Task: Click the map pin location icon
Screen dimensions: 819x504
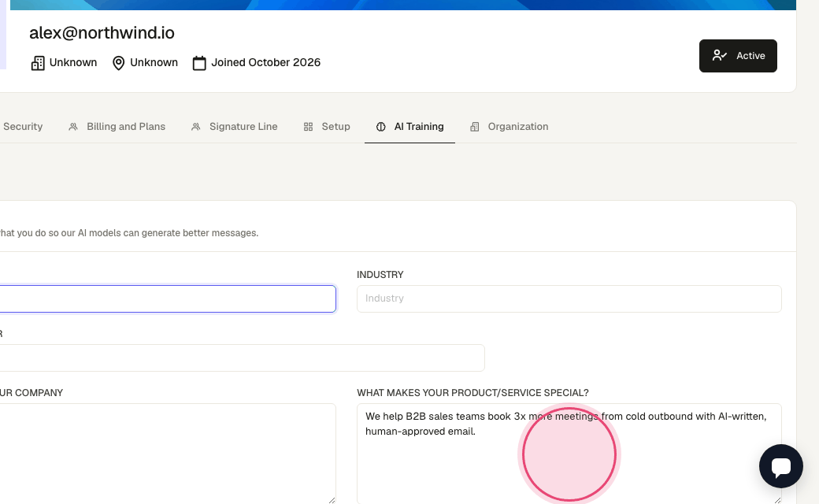Action: click(119, 63)
